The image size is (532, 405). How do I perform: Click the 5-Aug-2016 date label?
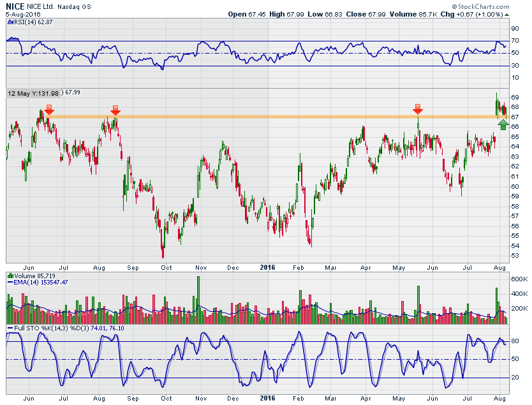pos(23,15)
